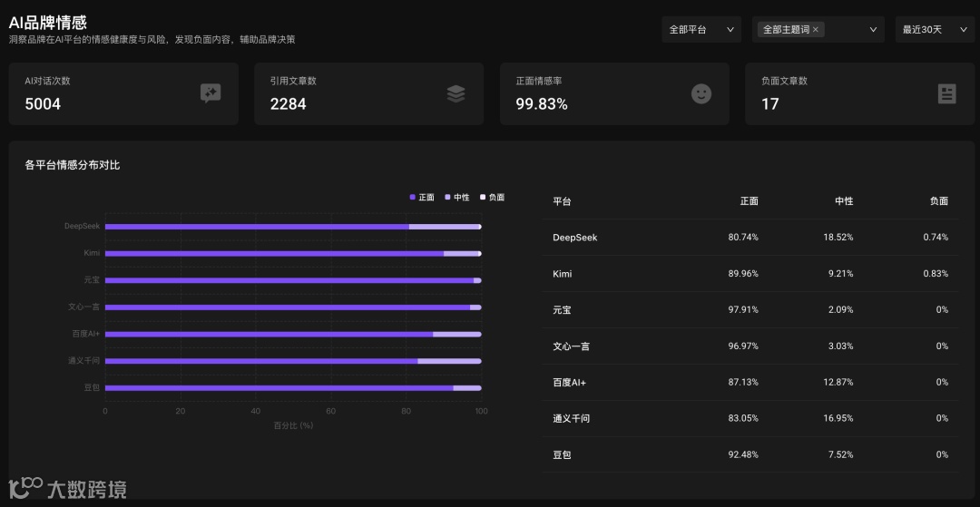Click the 96.97% value in 文心一言 row
980x507 pixels.
743,346
